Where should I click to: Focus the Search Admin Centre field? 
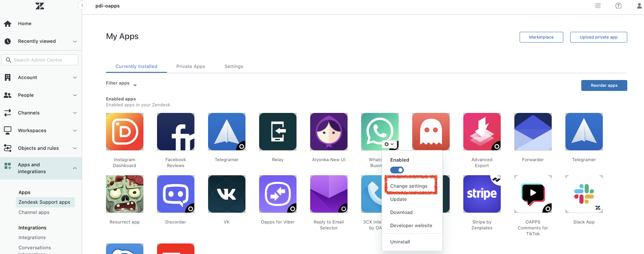pyautogui.click(x=40, y=60)
